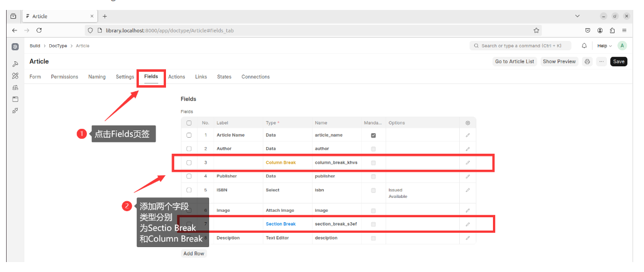Edit the Image row pencil icon
644x272 pixels.
point(468,211)
